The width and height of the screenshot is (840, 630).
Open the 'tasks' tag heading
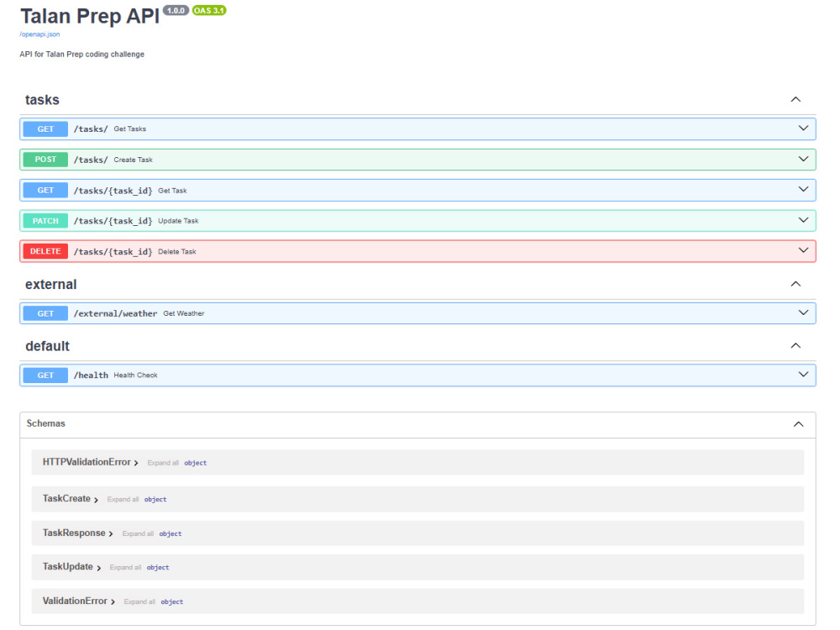click(x=42, y=100)
